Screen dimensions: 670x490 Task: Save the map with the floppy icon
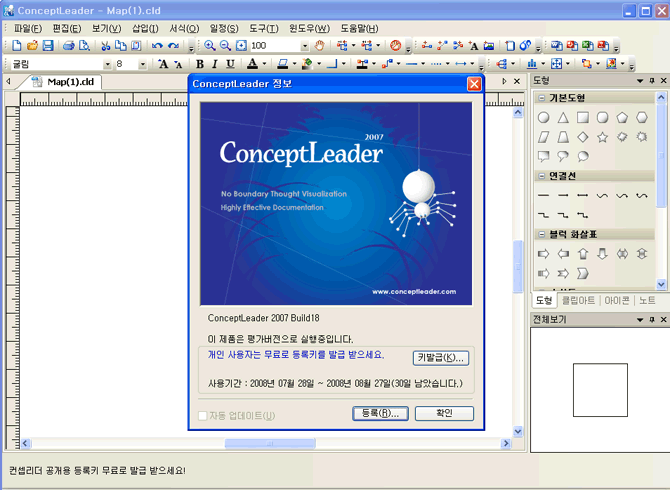pyautogui.click(x=47, y=45)
